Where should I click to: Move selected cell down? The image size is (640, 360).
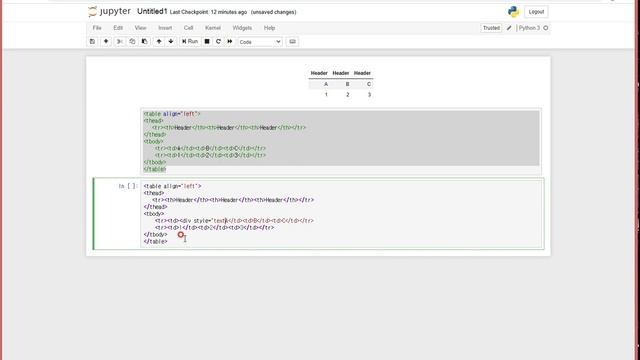click(171, 42)
